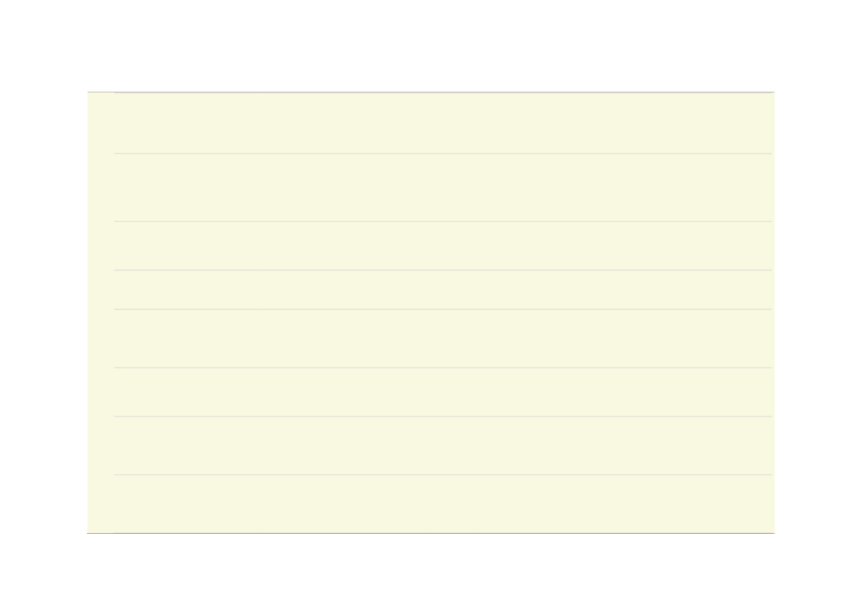
Task: Click the divider below the third row
Action: pos(443,270)
